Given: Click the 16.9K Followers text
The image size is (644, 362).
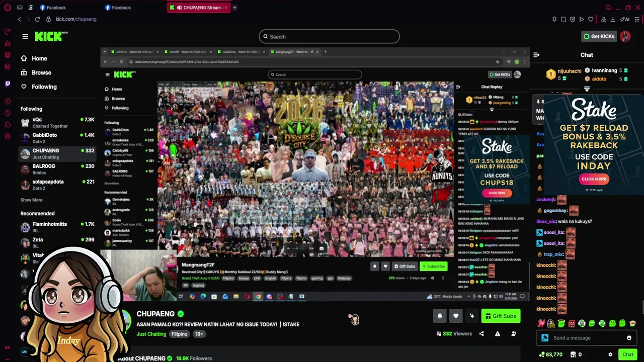Looking at the screenshot, I should [194, 358].
